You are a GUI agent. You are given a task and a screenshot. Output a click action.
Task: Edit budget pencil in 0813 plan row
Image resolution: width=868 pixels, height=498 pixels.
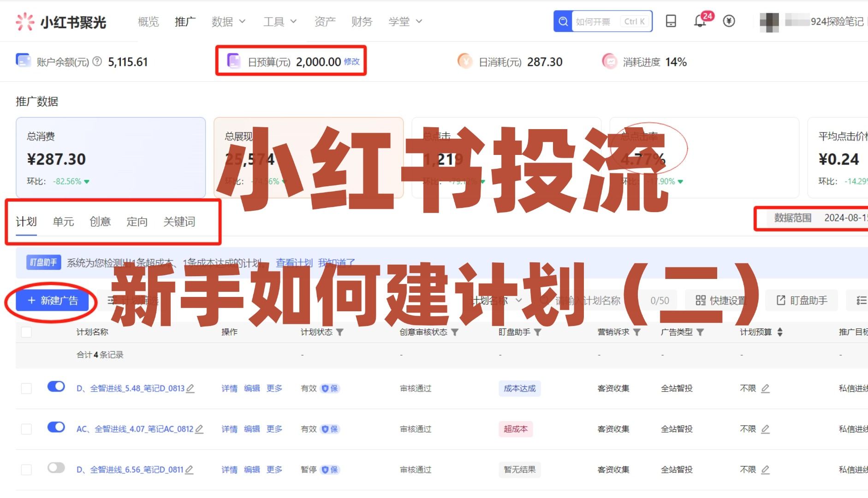pos(766,389)
